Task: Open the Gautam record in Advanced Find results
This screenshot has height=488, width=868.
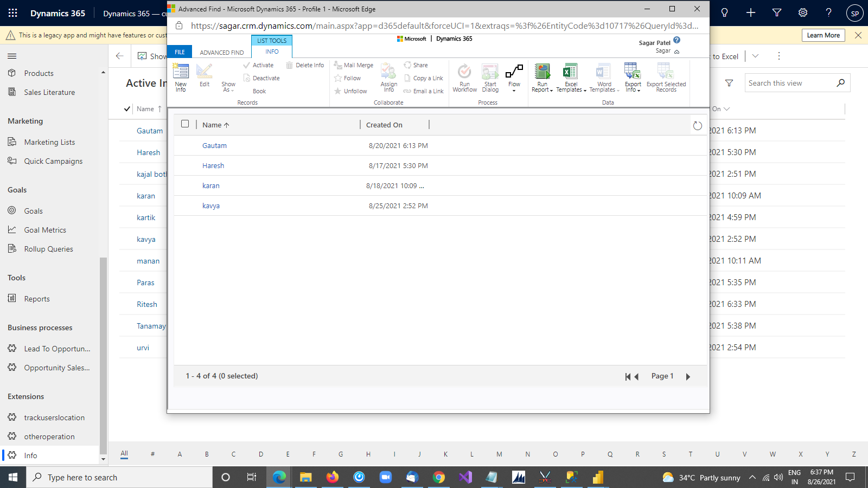Action: [214, 145]
